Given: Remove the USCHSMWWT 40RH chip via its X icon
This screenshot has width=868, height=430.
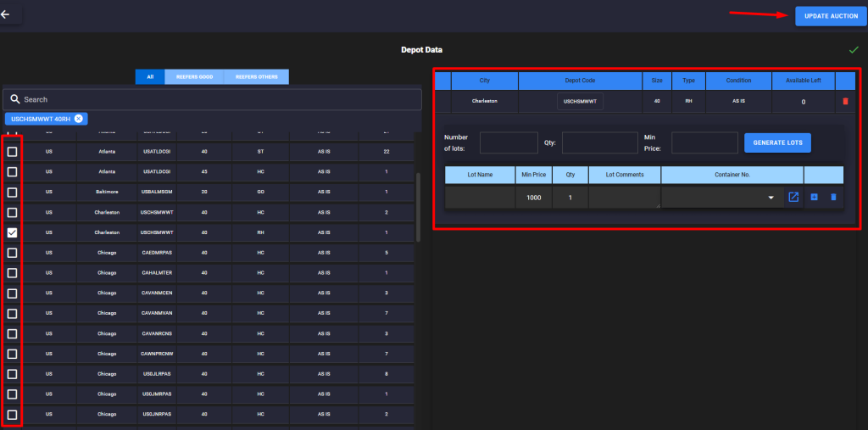Looking at the screenshot, I should point(79,119).
